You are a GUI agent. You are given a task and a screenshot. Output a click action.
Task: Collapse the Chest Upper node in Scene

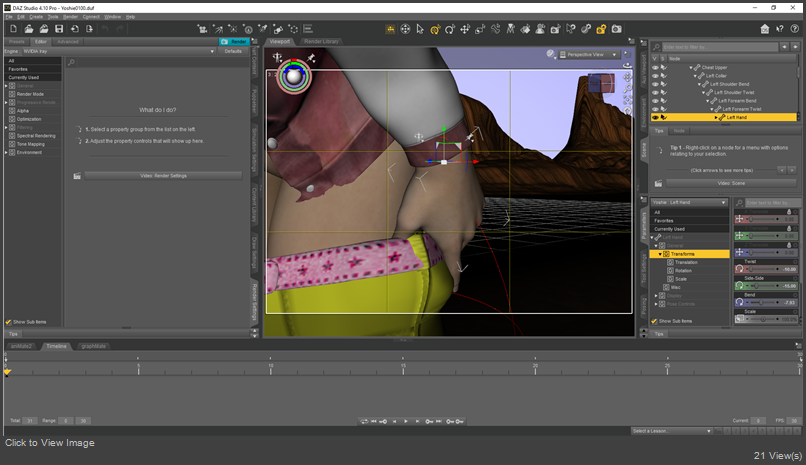click(691, 68)
